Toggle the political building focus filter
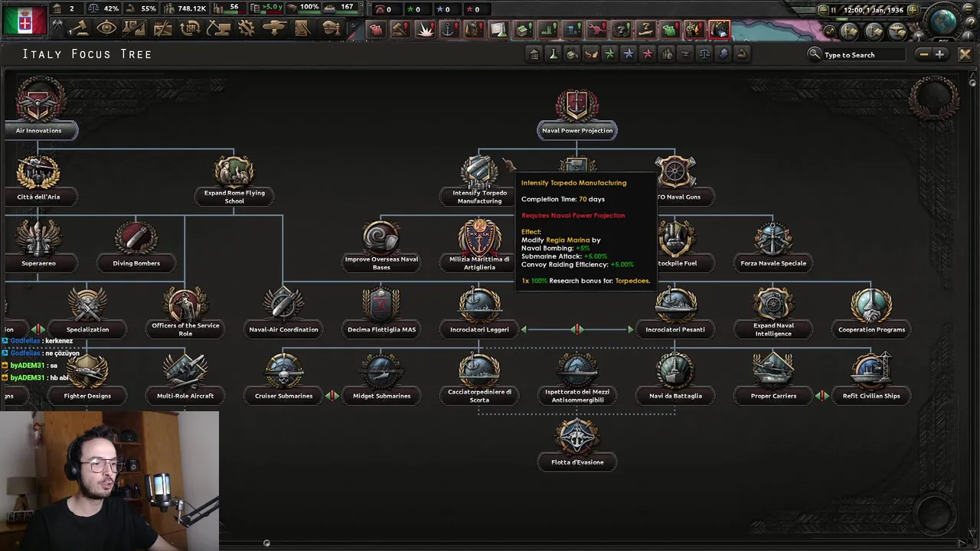This screenshot has width=980, height=551. click(534, 54)
